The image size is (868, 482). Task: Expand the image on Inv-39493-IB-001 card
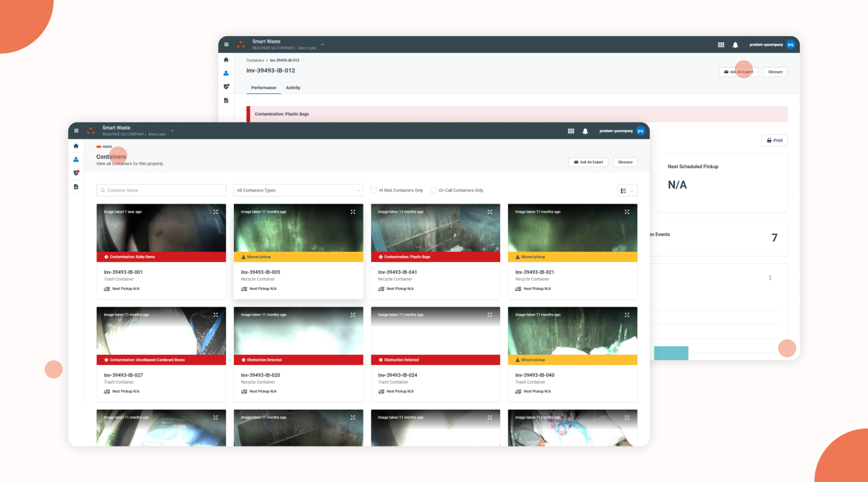tap(216, 211)
